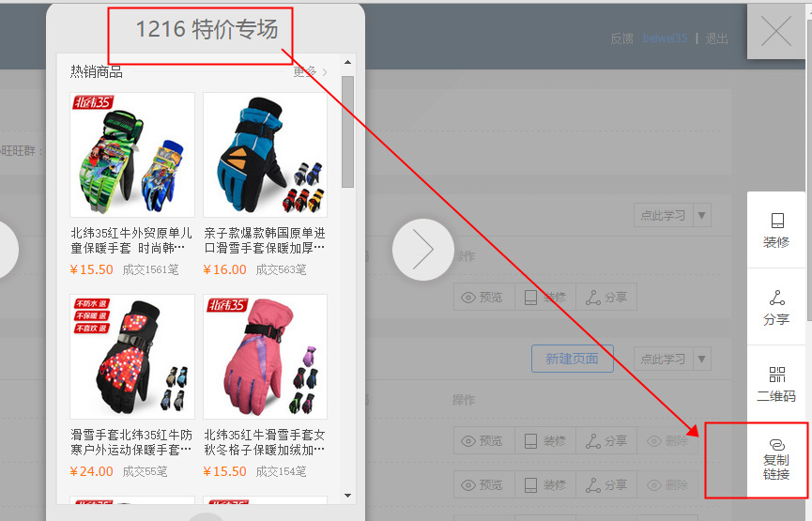Click the preview scrollbar's up arrow

click(x=347, y=64)
